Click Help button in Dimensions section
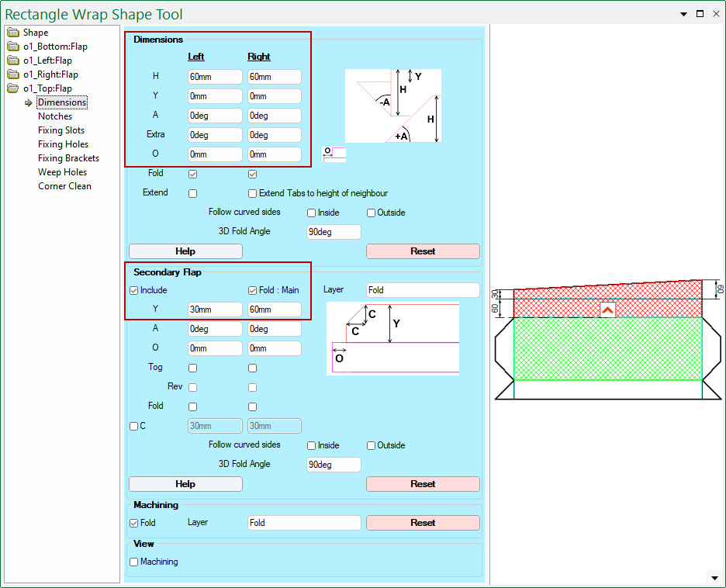The height and width of the screenshot is (588, 726). tap(185, 251)
